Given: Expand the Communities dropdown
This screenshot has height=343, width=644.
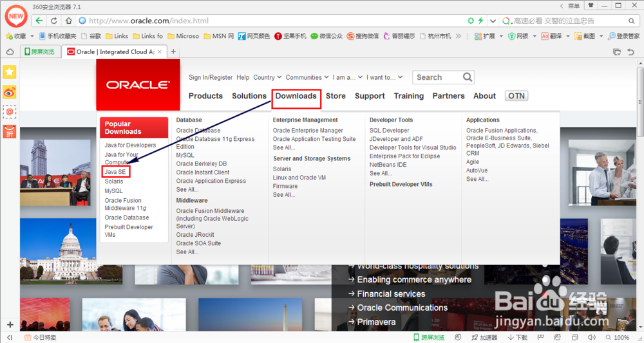Looking at the screenshot, I should click(307, 77).
